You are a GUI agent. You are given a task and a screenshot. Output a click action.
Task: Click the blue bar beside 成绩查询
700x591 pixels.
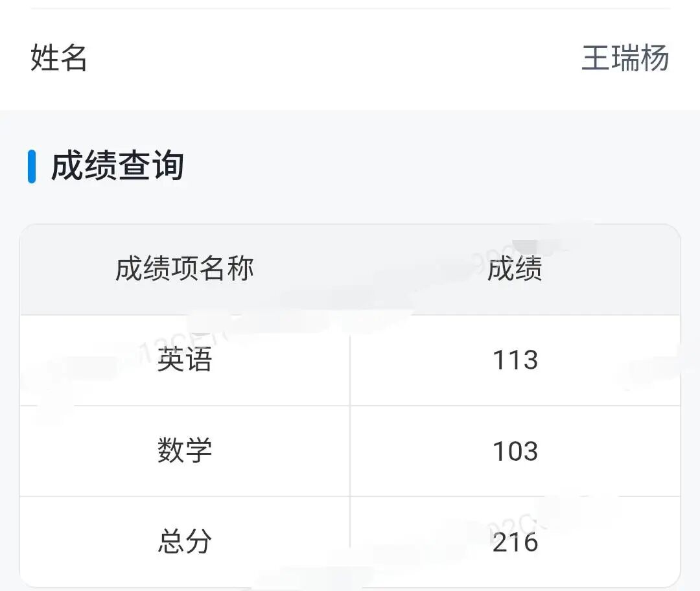point(32,167)
